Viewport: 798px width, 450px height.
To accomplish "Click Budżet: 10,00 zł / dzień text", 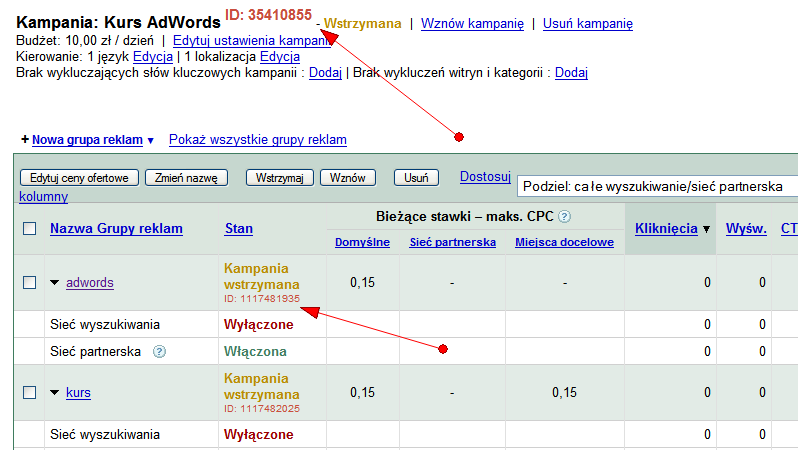I will click(x=84, y=40).
